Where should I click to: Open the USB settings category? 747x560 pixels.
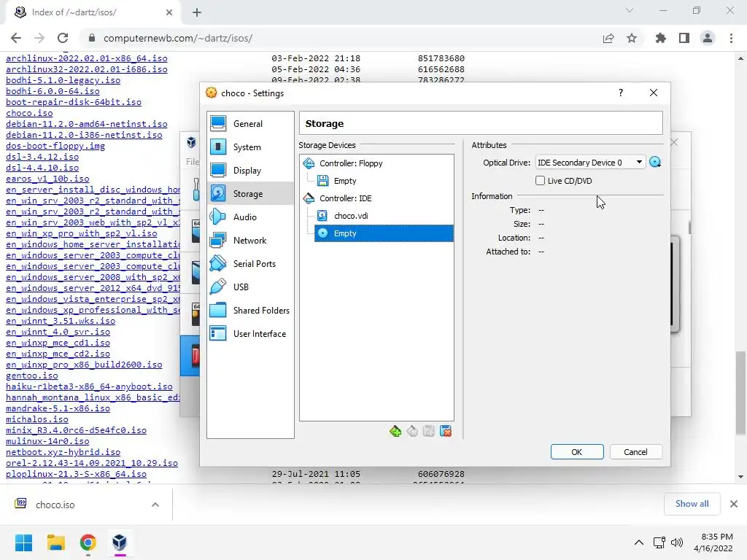pos(250,287)
